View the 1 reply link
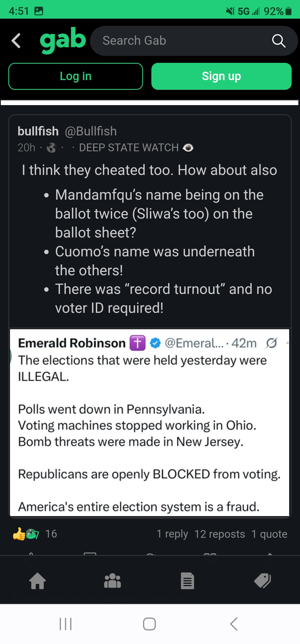This screenshot has width=300, height=644. pyautogui.click(x=172, y=534)
